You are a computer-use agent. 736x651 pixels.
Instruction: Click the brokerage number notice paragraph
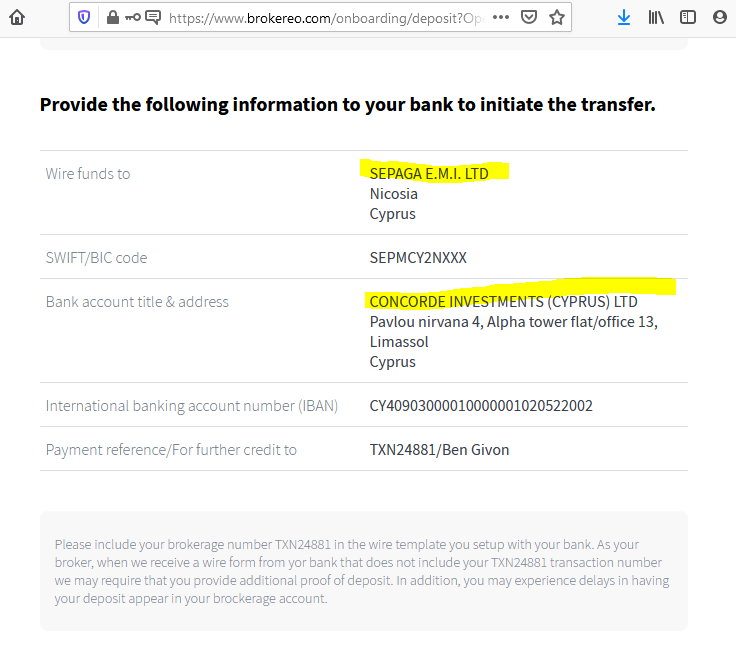[362, 571]
